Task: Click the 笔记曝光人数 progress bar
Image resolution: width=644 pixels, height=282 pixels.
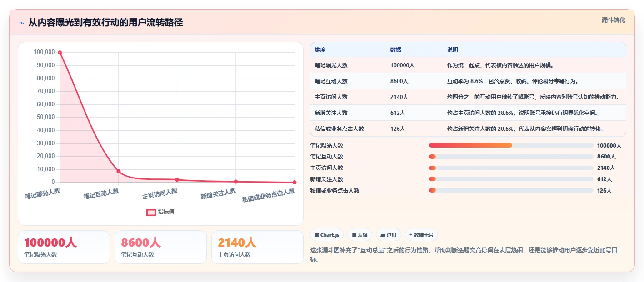Action: tap(511, 145)
